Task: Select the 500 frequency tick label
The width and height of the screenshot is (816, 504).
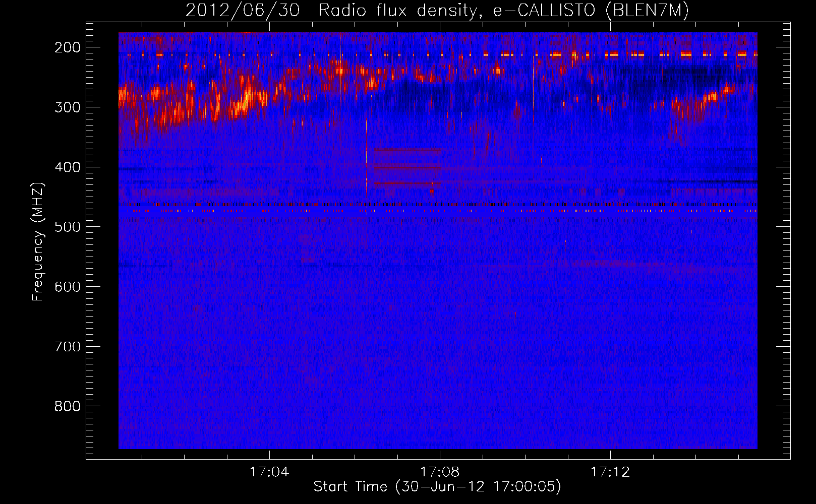Action: 67,227
